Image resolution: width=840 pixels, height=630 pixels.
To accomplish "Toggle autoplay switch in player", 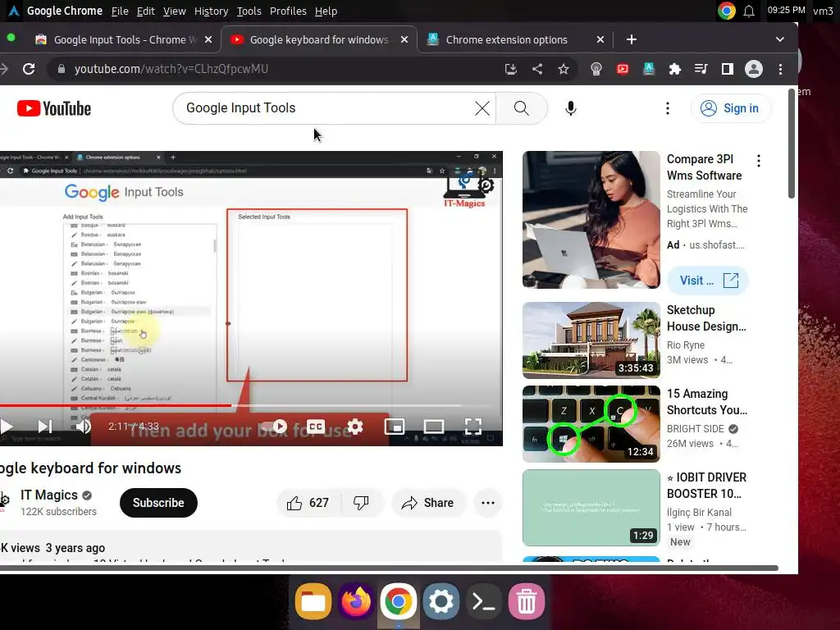I will (x=274, y=427).
